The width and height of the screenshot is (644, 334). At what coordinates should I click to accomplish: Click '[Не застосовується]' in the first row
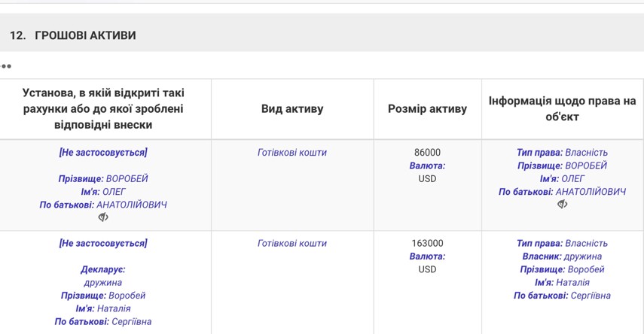click(103, 153)
